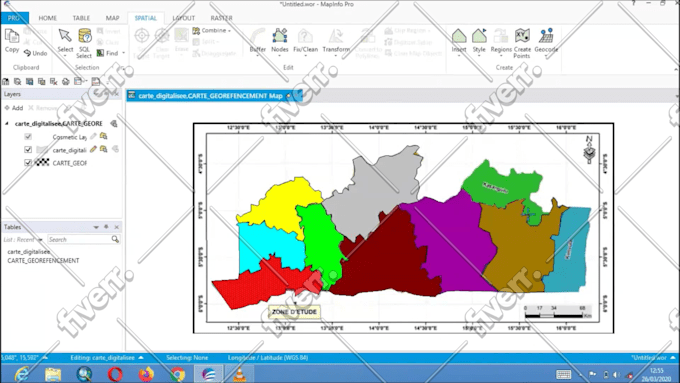Select CARTE_GEOREFENCEMENT in the Tables list

[43, 261]
